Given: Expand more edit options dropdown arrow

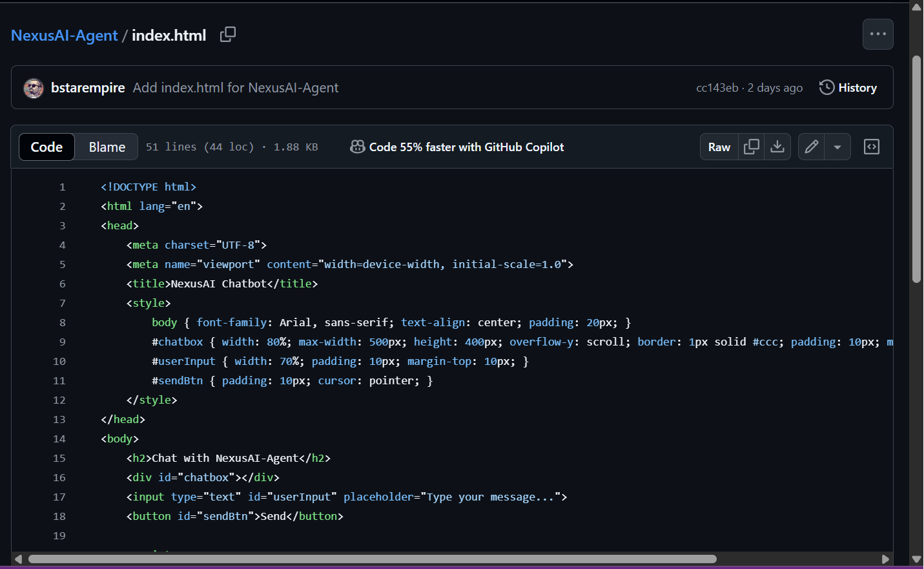Looking at the screenshot, I should pos(837,147).
